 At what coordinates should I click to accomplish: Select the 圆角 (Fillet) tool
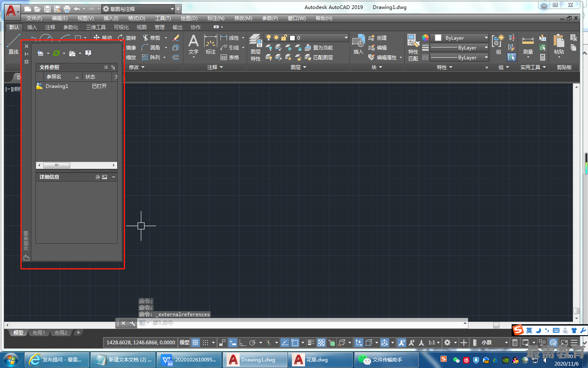click(x=151, y=47)
